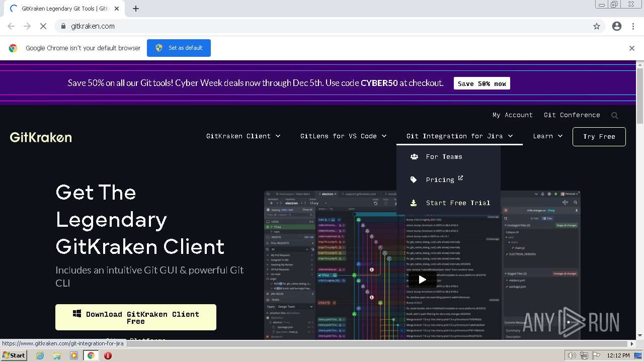644x362 pixels.
Task: Click Download GitKraken Client Free button
Action: [136, 317]
